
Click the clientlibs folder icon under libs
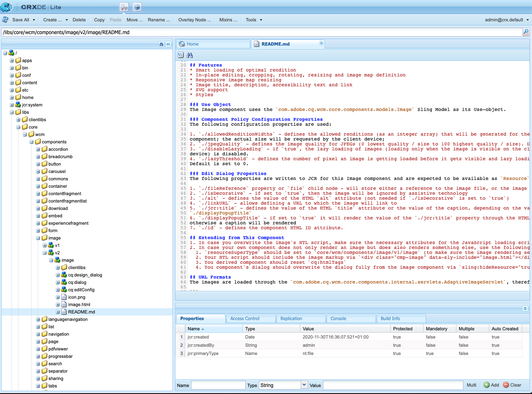[24, 120]
